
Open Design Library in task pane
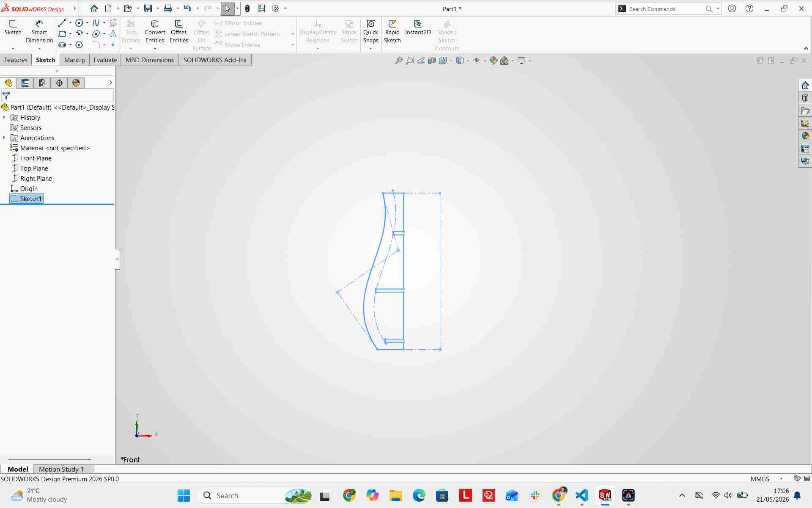[x=805, y=98]
